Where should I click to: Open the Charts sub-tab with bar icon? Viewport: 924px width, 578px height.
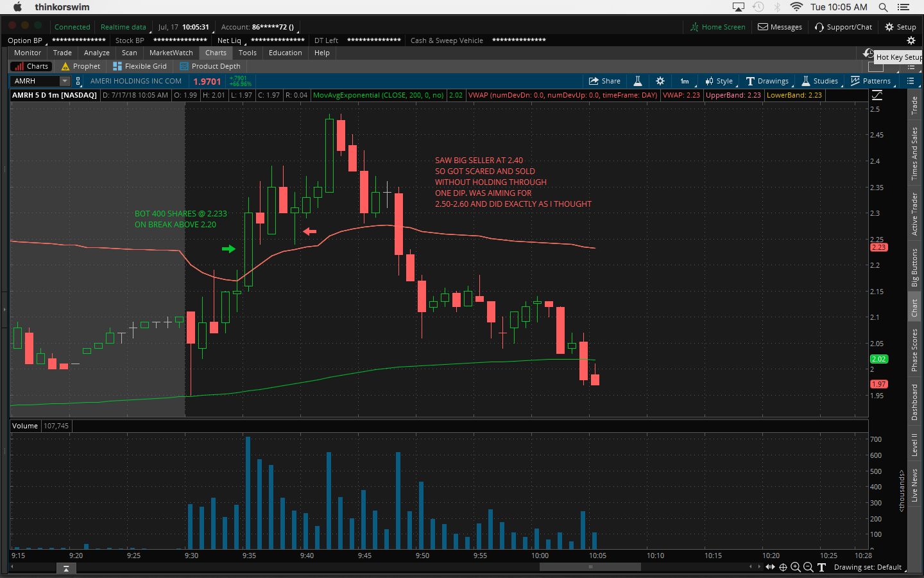(31, 66)
